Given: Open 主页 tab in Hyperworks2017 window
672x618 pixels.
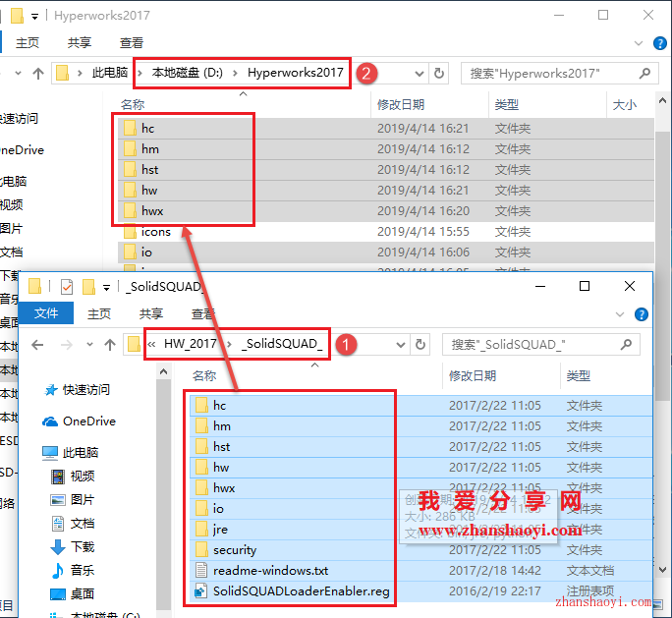Looking at the screenshot, I should pyautogui.click(x=27, y=42).
